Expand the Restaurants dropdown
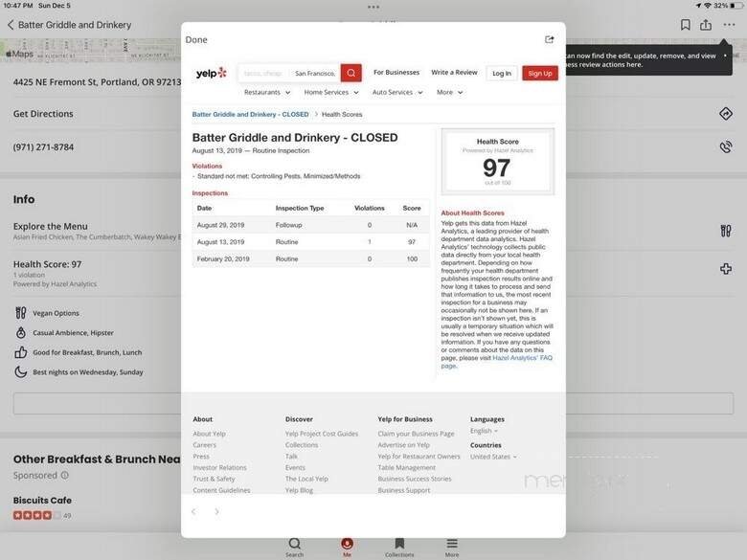 click(267, 93)
